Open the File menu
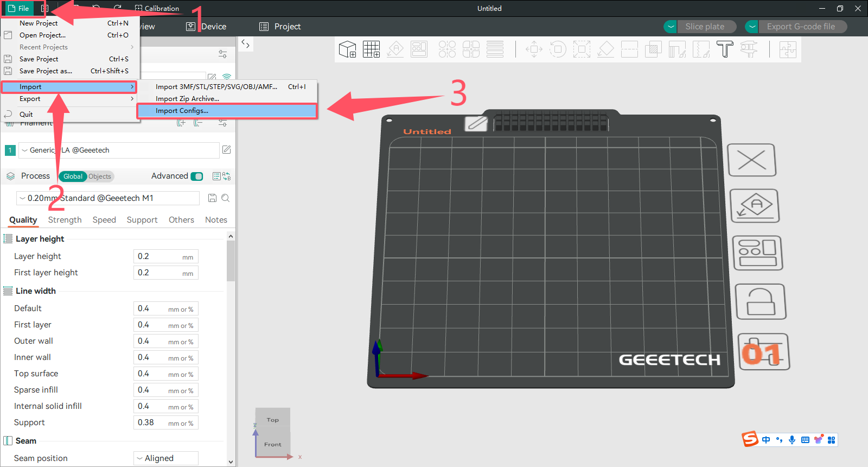Viewport: 868px width, 467px height. pos(18,8)
